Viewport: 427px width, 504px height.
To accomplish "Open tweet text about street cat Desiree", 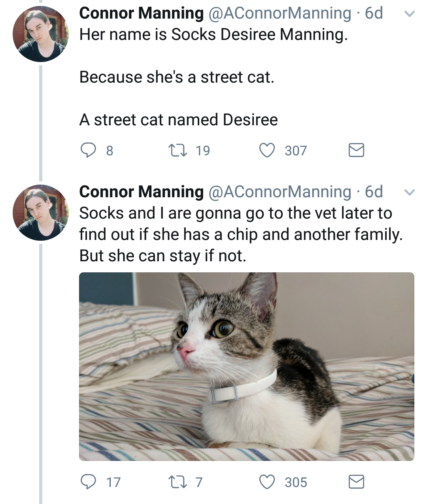I will click(x=178, y=119).
